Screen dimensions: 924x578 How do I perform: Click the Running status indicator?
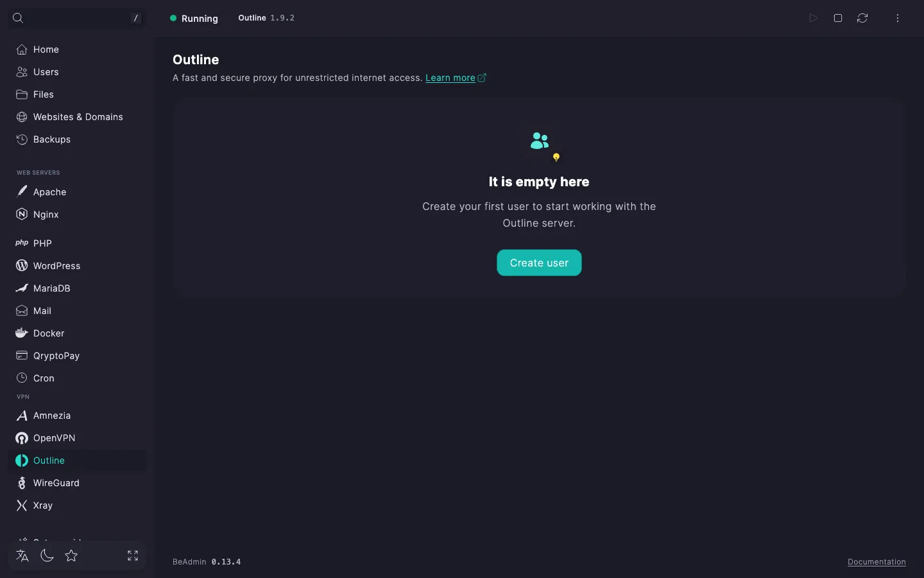(194, 19)
